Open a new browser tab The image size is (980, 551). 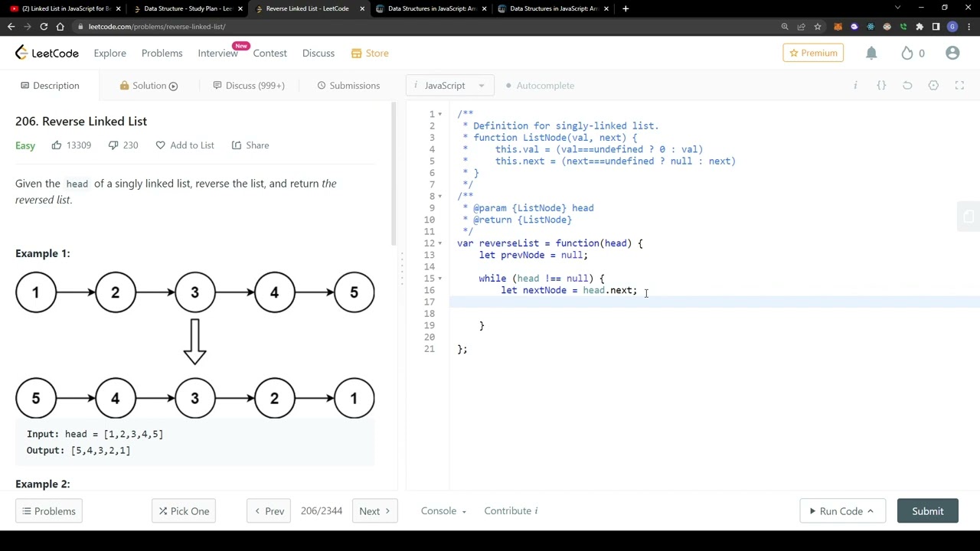pyautogui.click(x=626, y=8)
